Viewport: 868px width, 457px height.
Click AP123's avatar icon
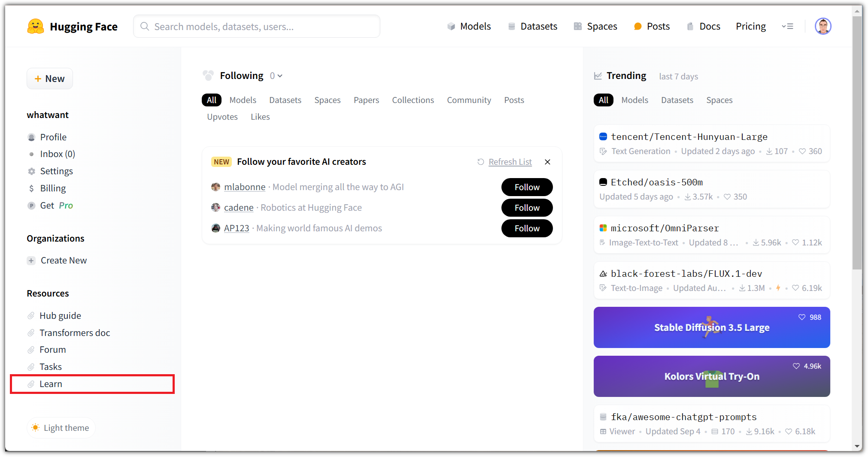pos(216,228)
